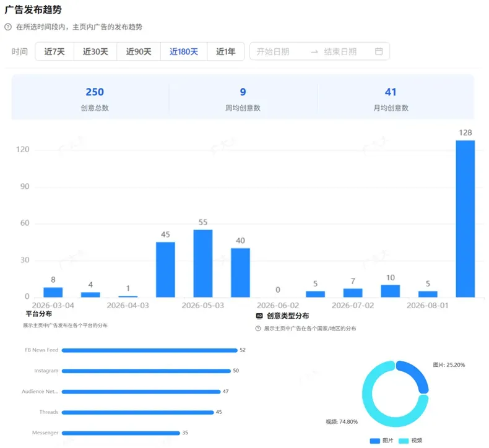This screenshot has width=489, height=448.
Task: Click the 2026-03-04 axis date
Action: click(53, 306)
